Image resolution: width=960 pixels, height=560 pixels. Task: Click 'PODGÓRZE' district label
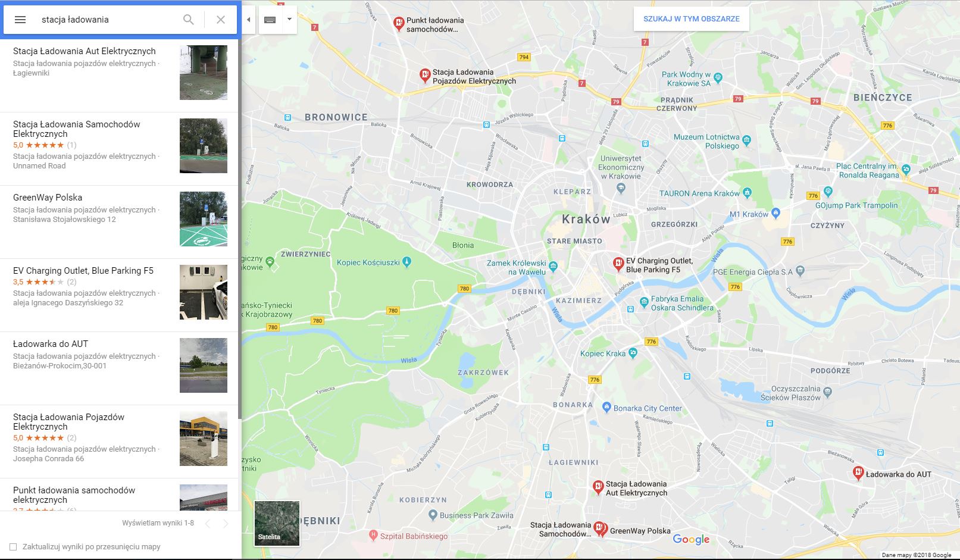pos(830,371)
